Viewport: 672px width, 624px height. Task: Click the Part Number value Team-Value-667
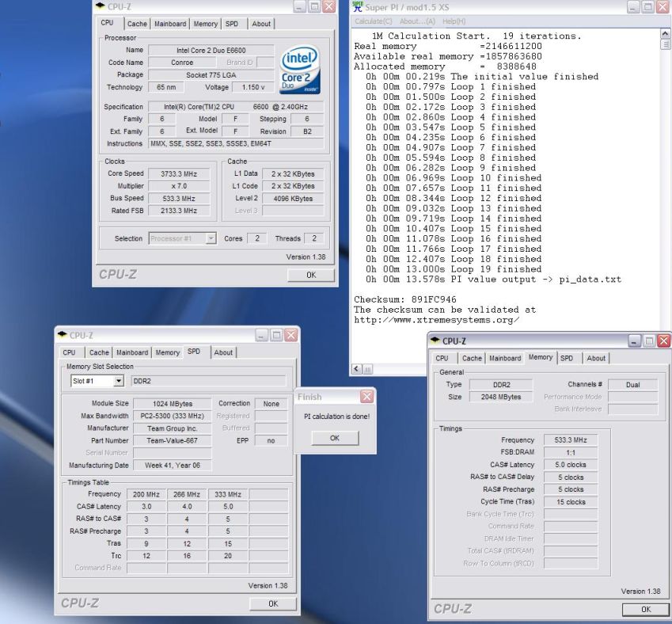[173, 440]
